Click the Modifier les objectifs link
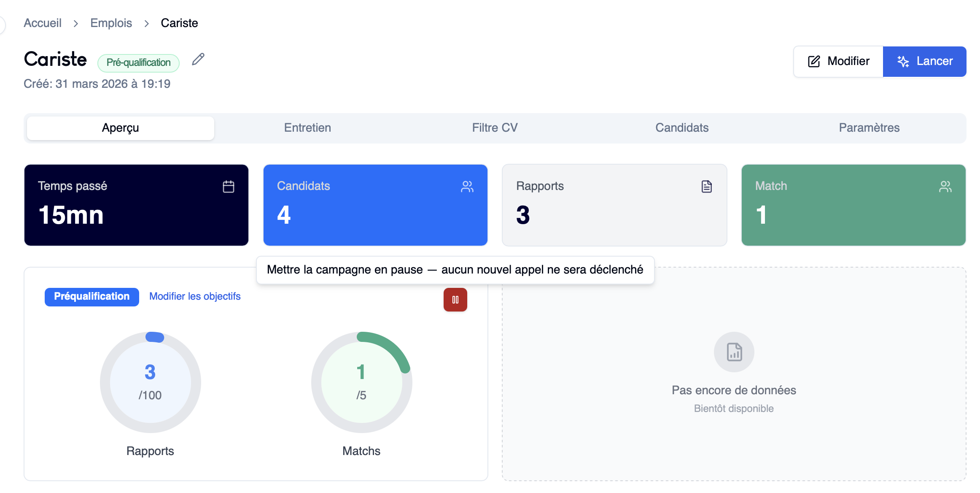This screenshot has height=493, width=980. (x=195, y=296)
